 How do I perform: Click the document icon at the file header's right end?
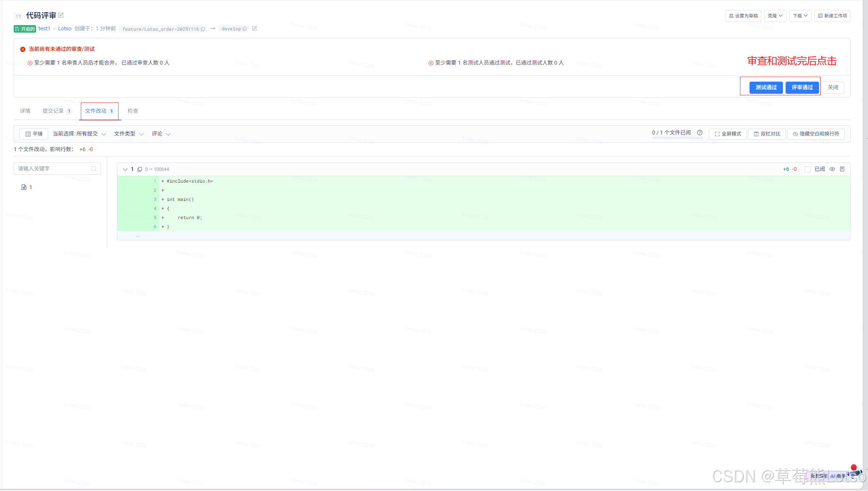click(x=842, y=169)
